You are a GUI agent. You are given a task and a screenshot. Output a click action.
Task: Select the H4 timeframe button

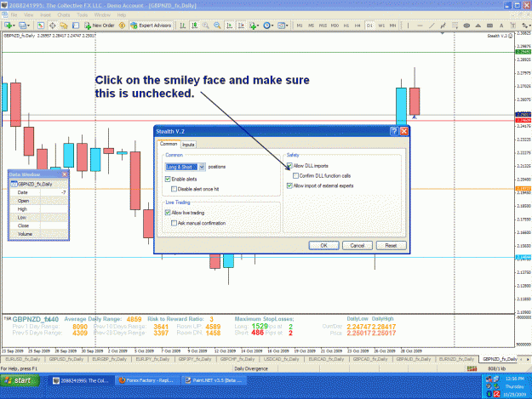(x=358, y=26)
